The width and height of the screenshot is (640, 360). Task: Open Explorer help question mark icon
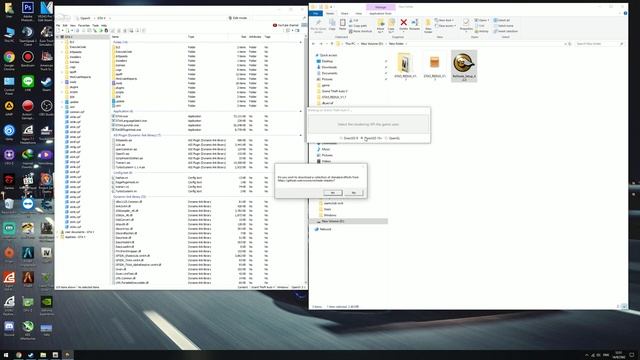coord(625,13)
